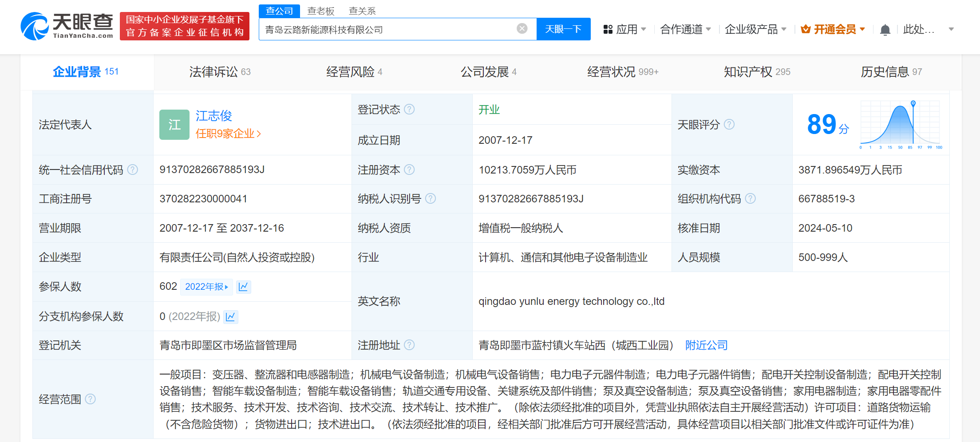Click help icon next to 经营范围
The width and height of the screenshot is (980, 442).
[91, 399]
